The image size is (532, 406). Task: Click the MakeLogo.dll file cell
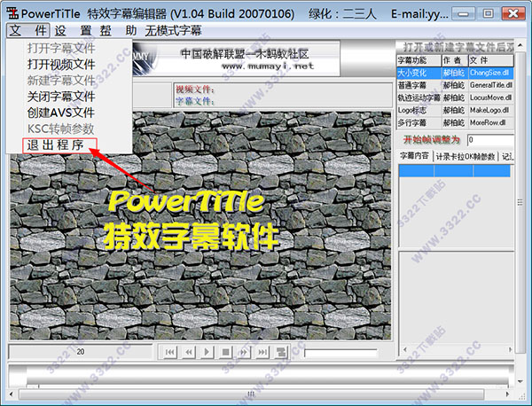pyautogui.click(x=491, y=110)
